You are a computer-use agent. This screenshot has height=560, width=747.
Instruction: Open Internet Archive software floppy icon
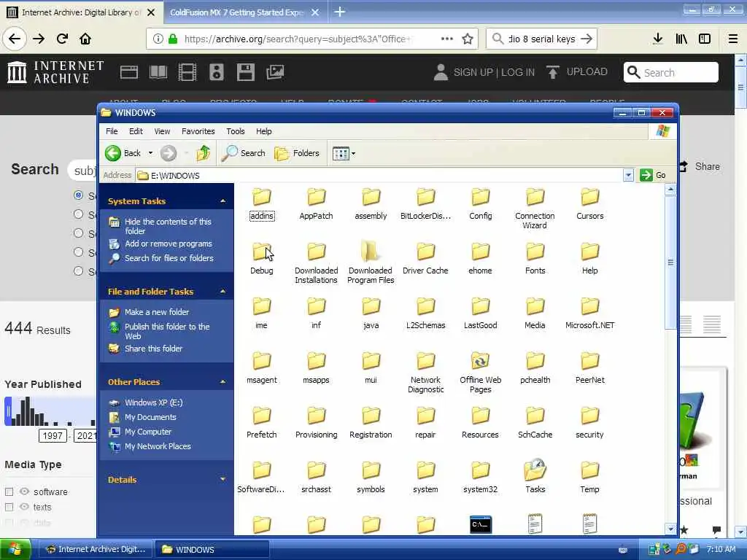click(x=246, y=72)
